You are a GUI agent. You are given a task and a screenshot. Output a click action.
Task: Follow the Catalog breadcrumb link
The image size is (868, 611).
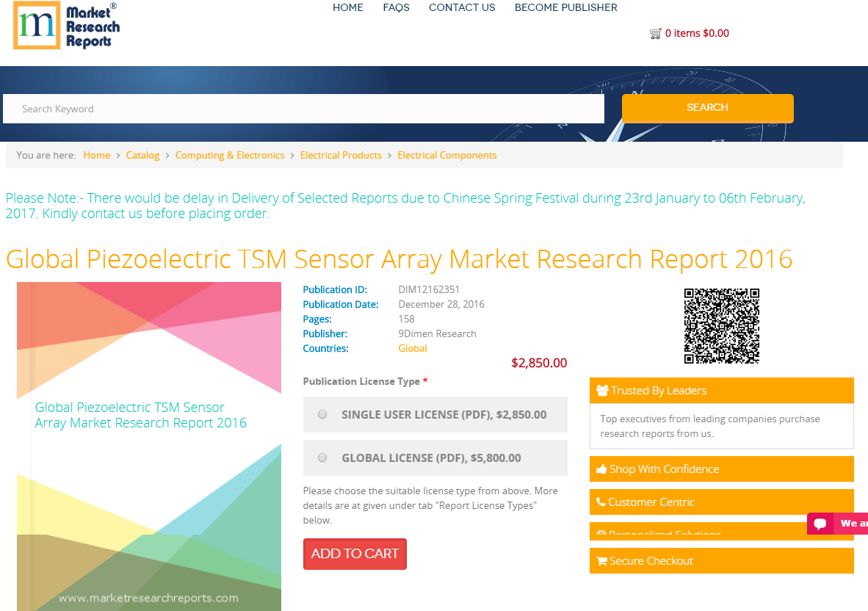coord(142,156)
